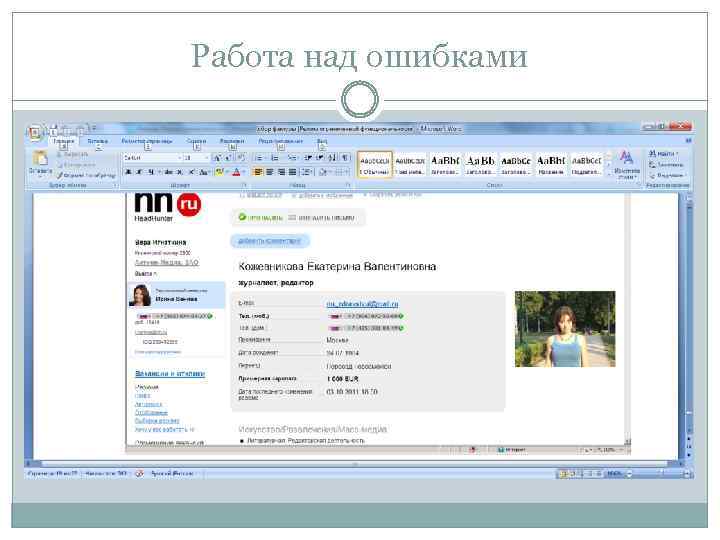Open the Разметка страницы ribbon tab
This screenshot has width=720, height=540.
pos(147,141)
